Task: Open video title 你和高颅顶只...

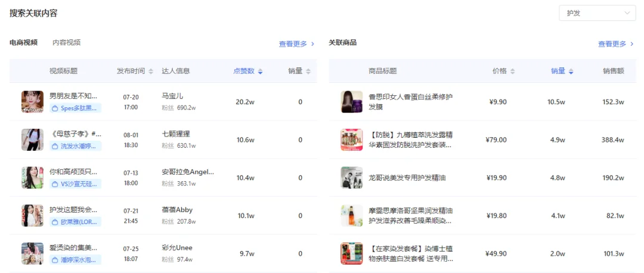Action: tap(73, 172)
